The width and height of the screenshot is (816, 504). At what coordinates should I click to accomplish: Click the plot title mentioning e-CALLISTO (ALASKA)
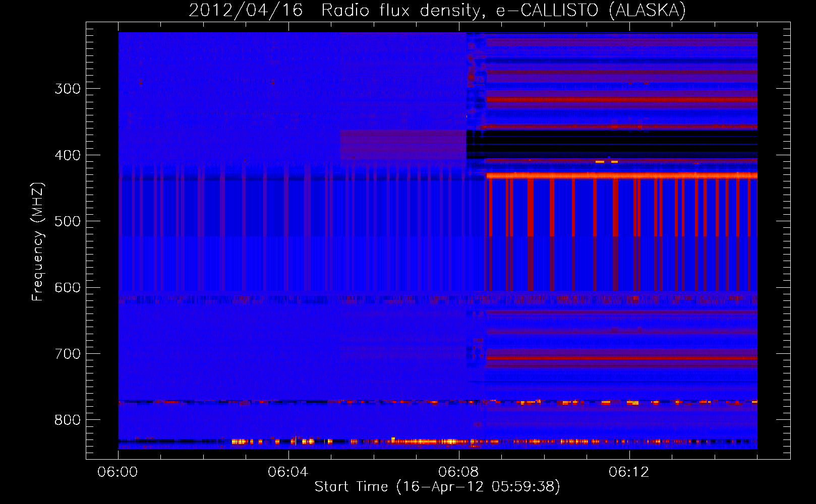437,10
